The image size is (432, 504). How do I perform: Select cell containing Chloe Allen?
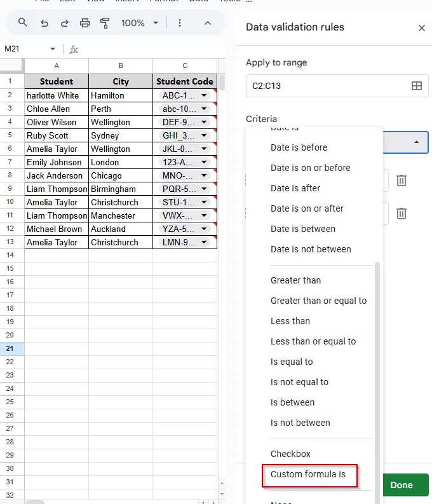coord(57,109)
